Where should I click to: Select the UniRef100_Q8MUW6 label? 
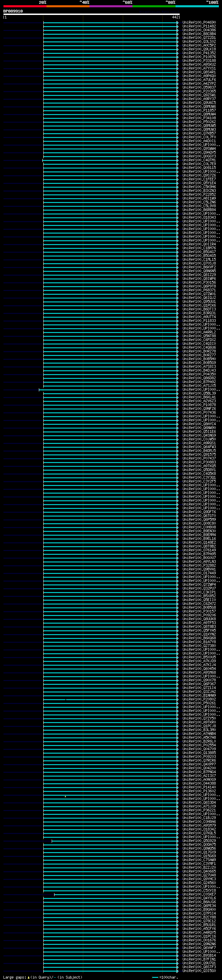coord(199,106)
